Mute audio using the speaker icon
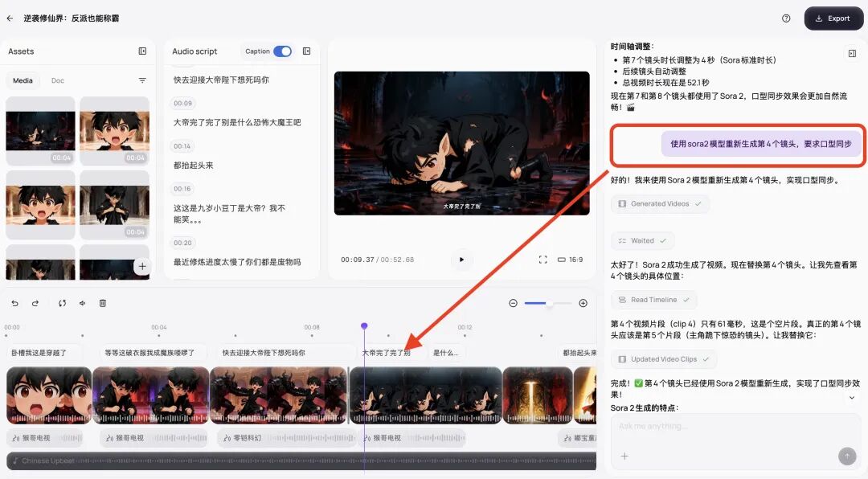This screenshot has width=868, height=479. (x=82, y=303)
